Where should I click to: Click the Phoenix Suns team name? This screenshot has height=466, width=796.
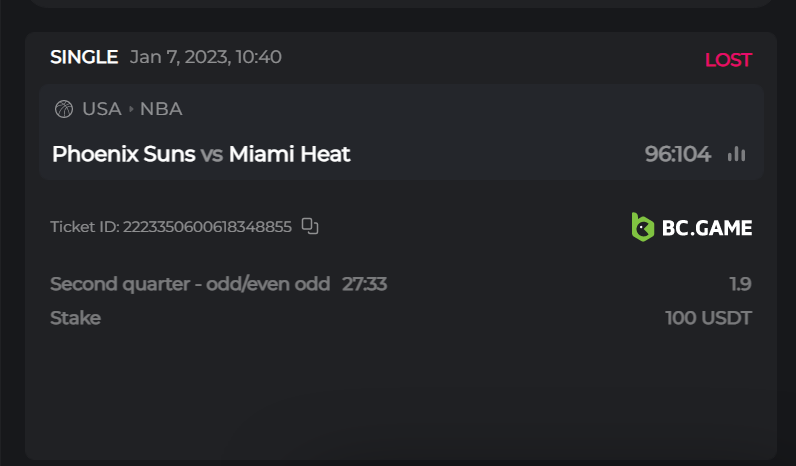[123, 154]
